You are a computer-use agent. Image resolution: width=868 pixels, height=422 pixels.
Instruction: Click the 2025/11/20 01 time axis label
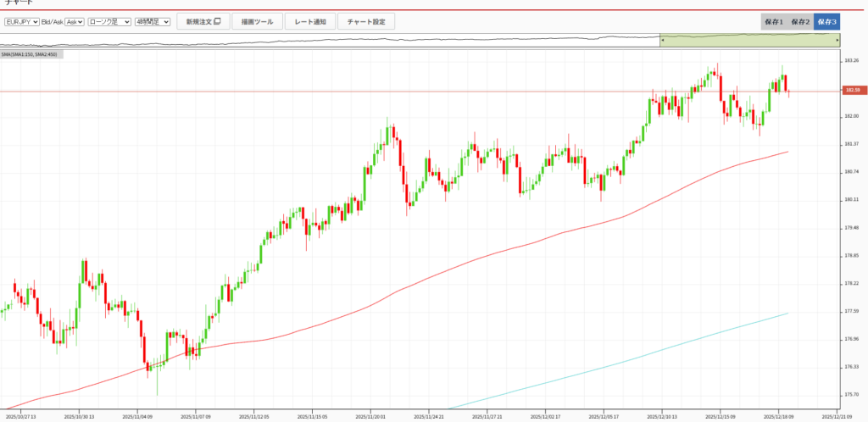[x=371, y=416]
